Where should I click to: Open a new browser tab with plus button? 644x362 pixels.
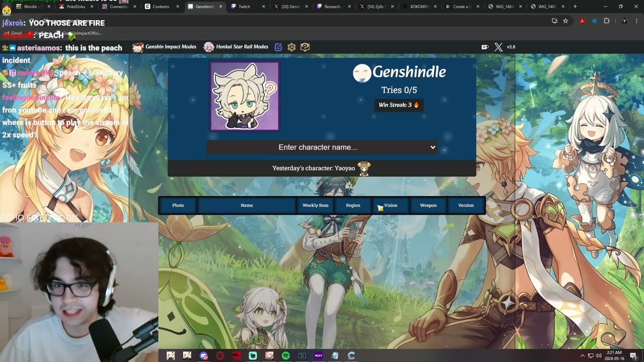pyautogui.click(x=575, y=7)
